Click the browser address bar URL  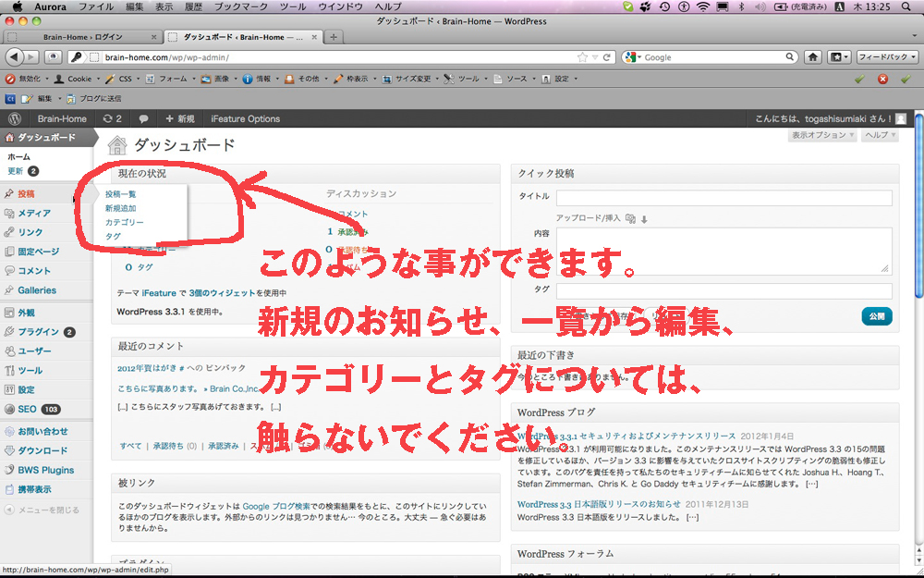tap(166, 57)
